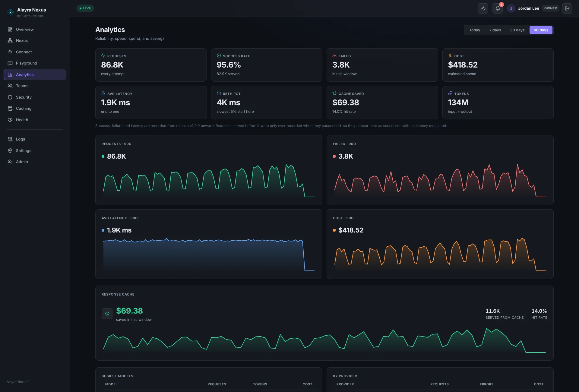The width and height of the screenshot is (579, 392).
Task: Click the piggy bank icon in Response Cache
Action: coord(107,314)
